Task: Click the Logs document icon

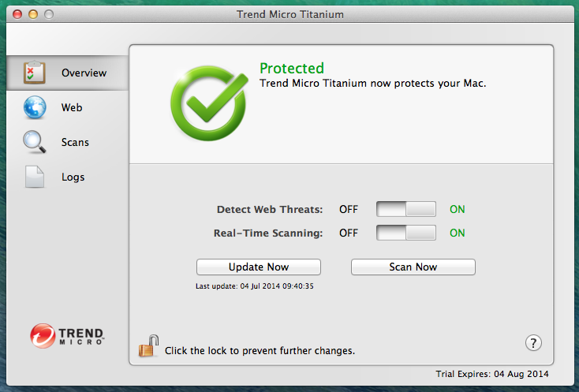Action: pyautogui.click(x=35, y=177)
